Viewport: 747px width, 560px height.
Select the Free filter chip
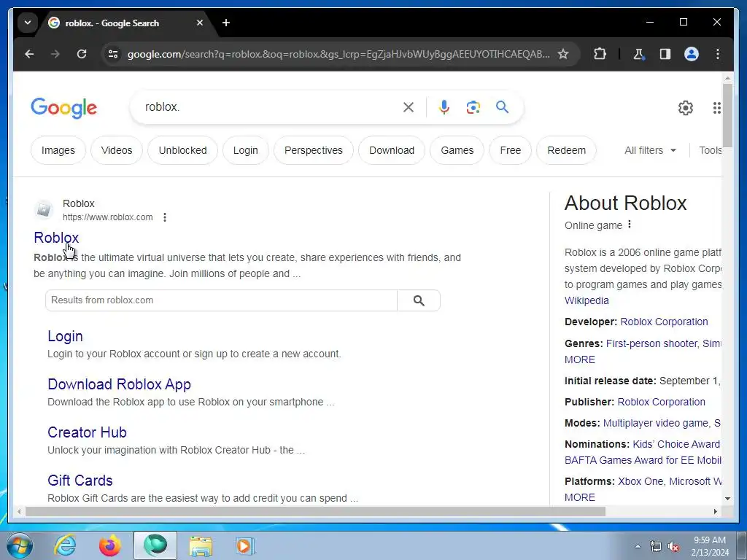coord(510,150)
